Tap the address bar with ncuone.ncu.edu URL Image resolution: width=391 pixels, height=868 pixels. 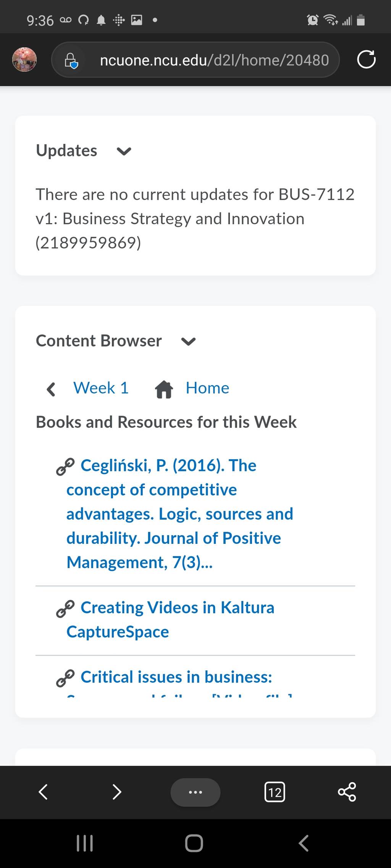(x=214, y=60)
